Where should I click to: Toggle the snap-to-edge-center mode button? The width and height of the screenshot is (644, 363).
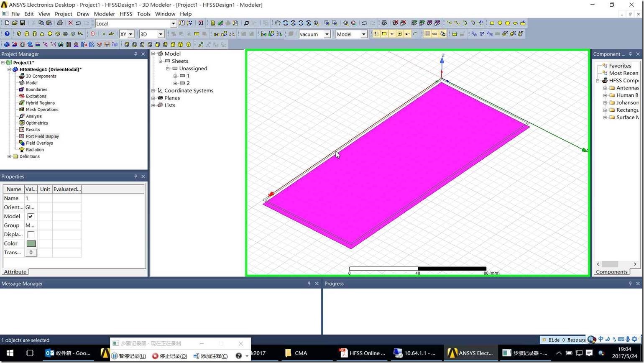(392, 34)
